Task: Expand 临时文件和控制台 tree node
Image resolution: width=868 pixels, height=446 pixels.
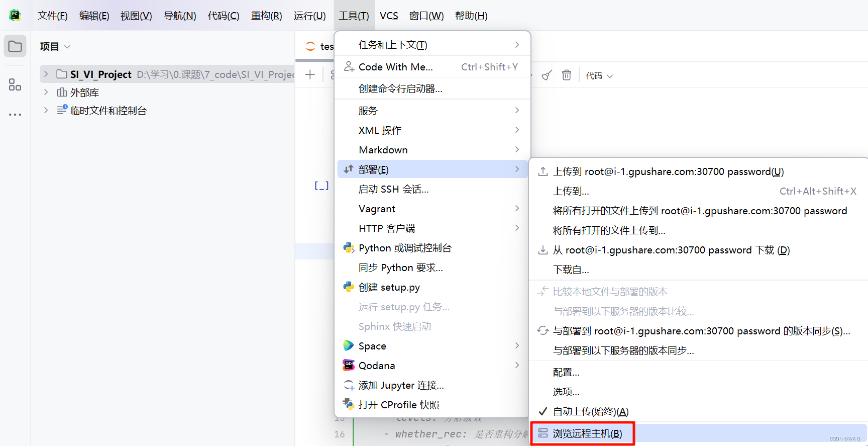Action: click(46, 110)
